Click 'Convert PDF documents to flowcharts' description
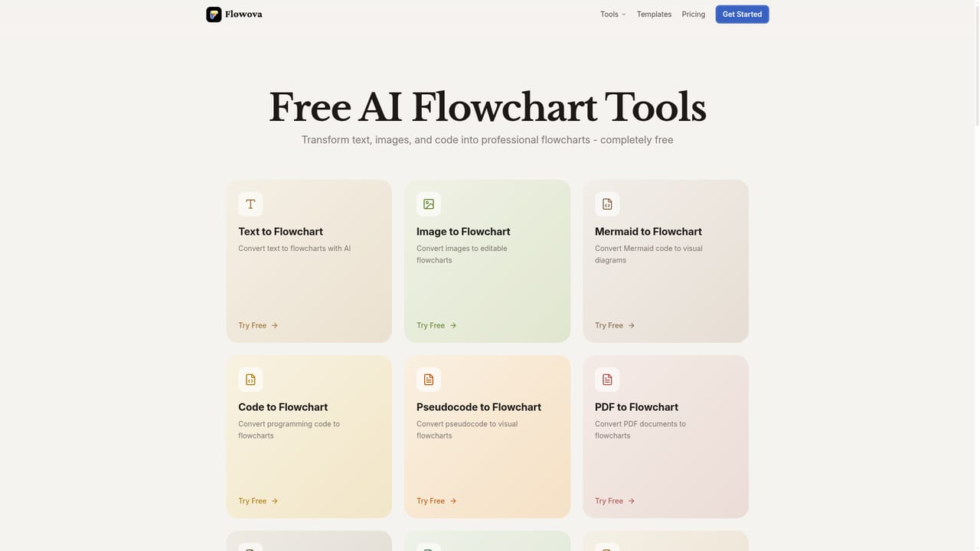980x551 pixels. coord(640,429)
